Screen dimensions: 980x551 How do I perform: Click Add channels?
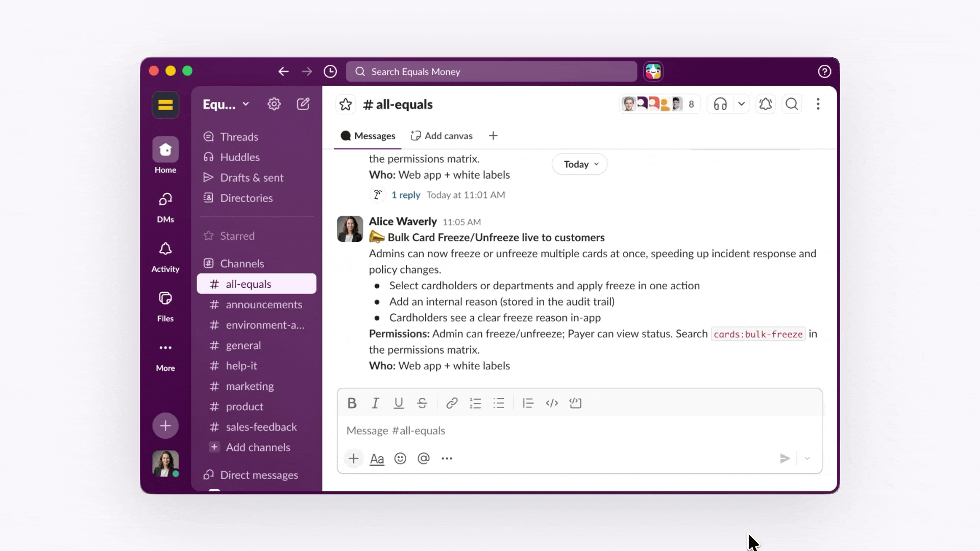tap(256, 447)
